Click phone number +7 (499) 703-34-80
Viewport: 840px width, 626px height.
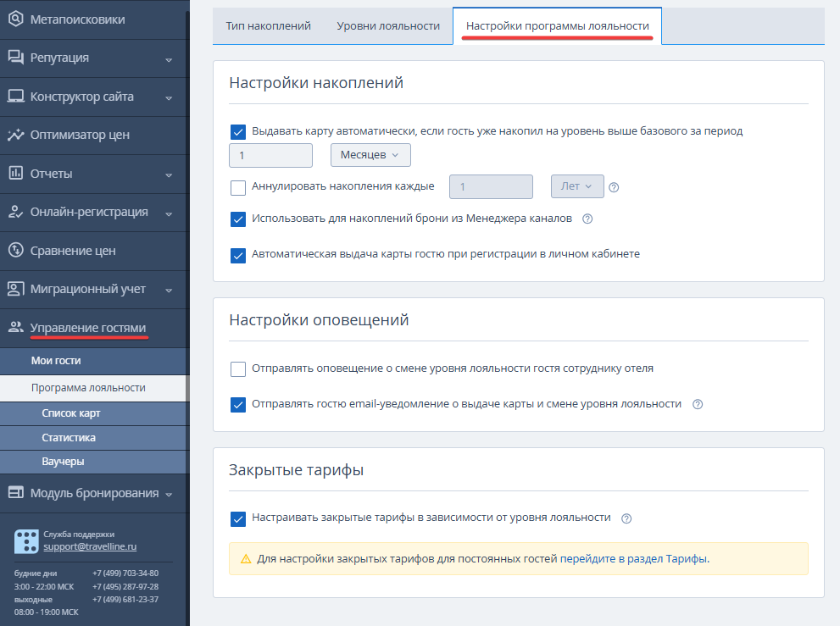click(125, 573)
